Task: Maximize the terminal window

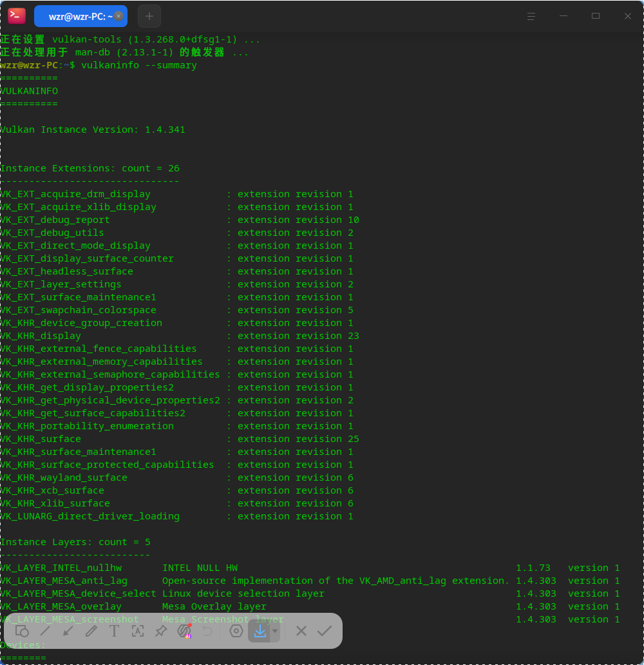Action: (x=596, y=16)
